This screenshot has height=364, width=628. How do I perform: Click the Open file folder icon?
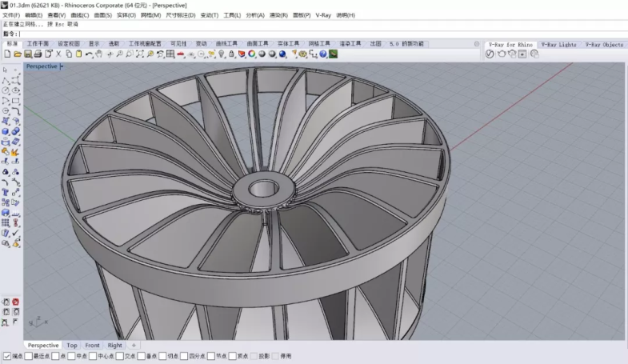click(17, 54)
